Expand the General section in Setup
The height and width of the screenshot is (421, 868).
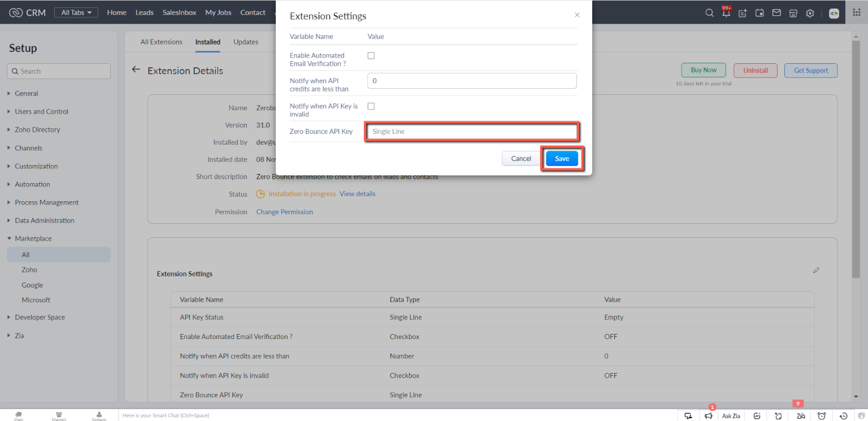click(x=27, y=93)
